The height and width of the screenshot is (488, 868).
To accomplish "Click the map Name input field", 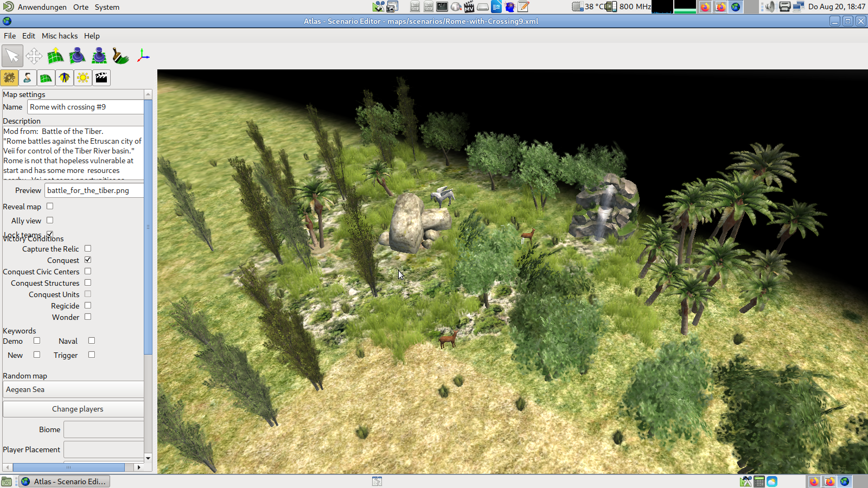I will click(x=86, y=107).
